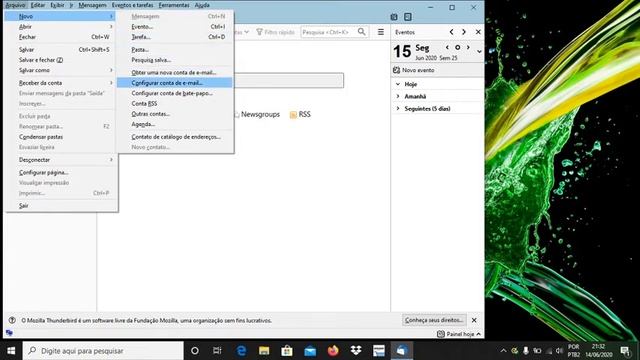Open the tasks tab icon in toolbar
The image size is (640, 360).
pos(407,17)
